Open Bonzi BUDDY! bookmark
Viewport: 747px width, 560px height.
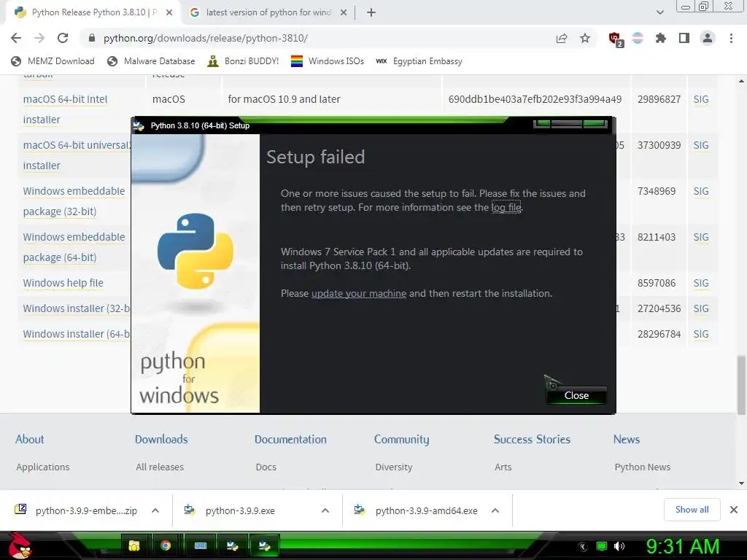click(243, 61)
